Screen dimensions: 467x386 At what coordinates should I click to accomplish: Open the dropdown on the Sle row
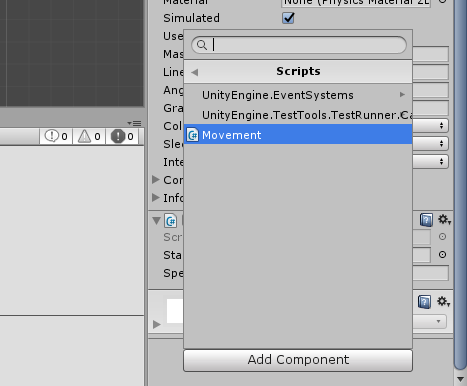click(x=430, y=144)
